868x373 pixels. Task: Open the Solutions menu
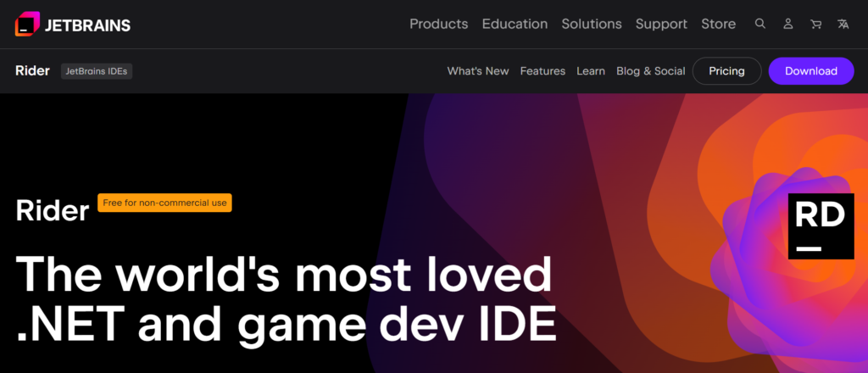coord(591,24)
